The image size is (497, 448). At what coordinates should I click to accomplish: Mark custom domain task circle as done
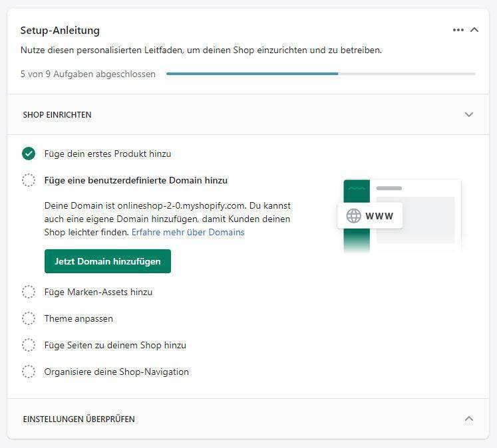(x=29, y=180)
